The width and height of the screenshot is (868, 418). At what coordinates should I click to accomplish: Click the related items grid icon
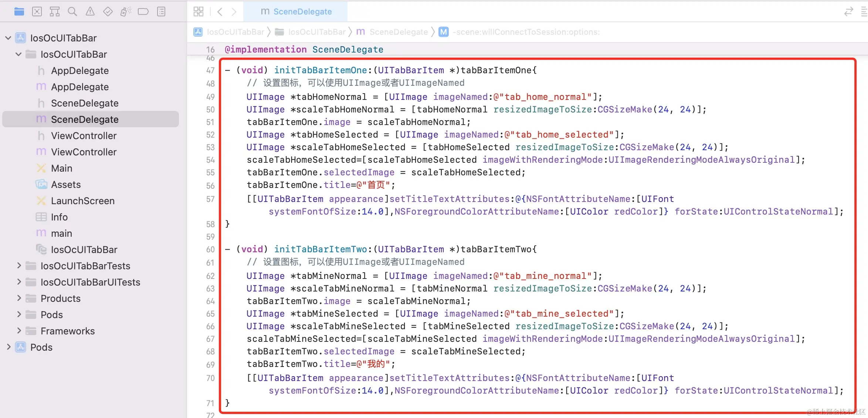[x=199, y=12]
